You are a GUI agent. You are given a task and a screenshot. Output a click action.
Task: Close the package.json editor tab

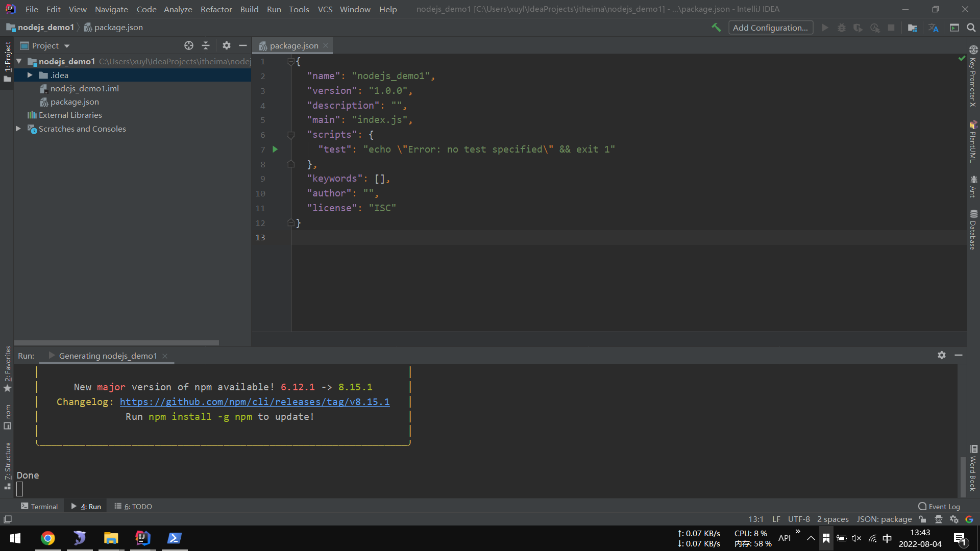326,45
